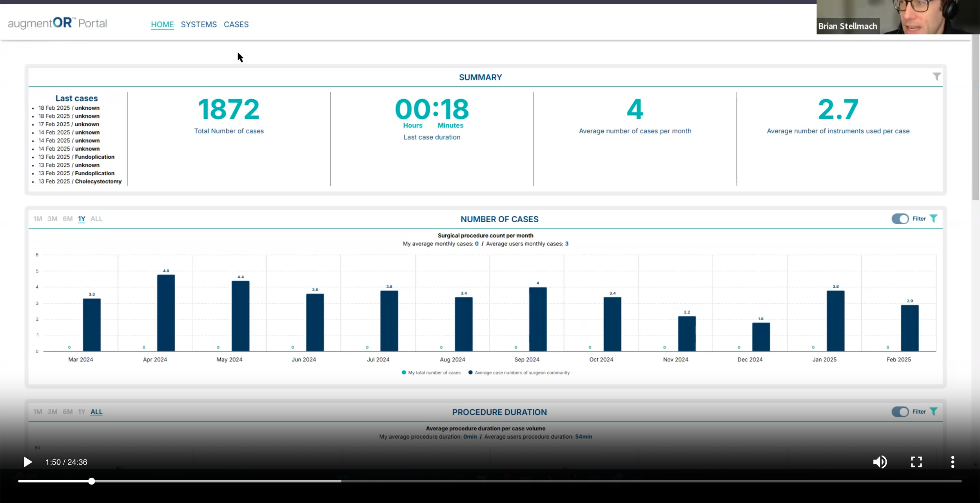Enter fullscreen mode on the video
The width and height of the screenshot is (980, 503).
click(x=916, y=462)
